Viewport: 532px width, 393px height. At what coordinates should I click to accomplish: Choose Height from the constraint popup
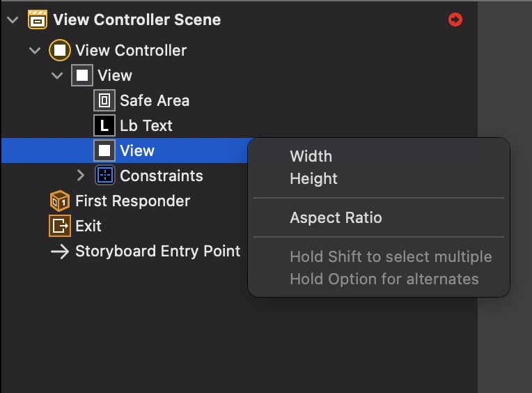click(313, 178)
